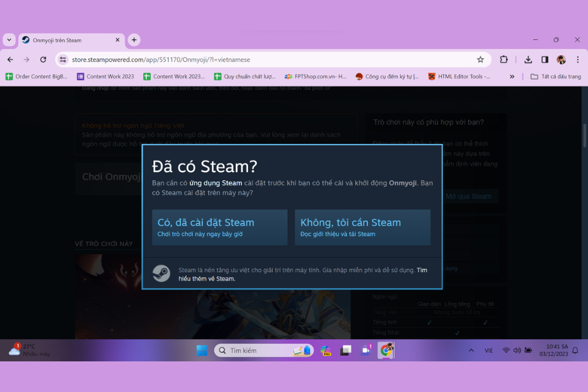Viewport: 588px width, 392px height.
Task: Open battery status tray icon
Action: [x=529, y=350]
